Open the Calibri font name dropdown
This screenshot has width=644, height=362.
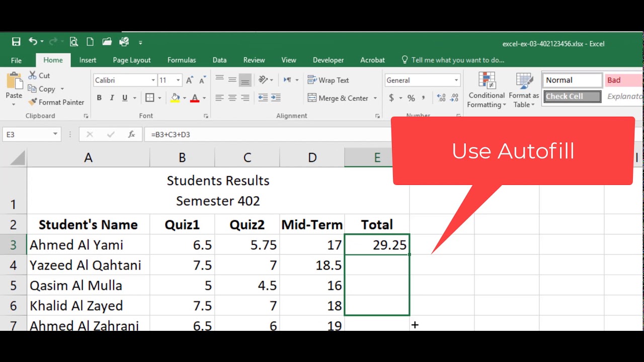point(153,80)
